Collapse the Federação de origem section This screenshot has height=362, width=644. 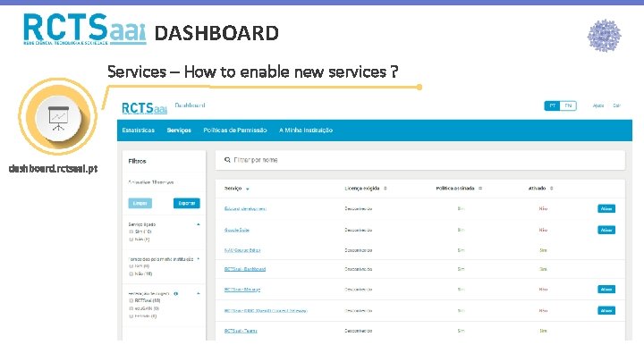click(x=197, y=293)
